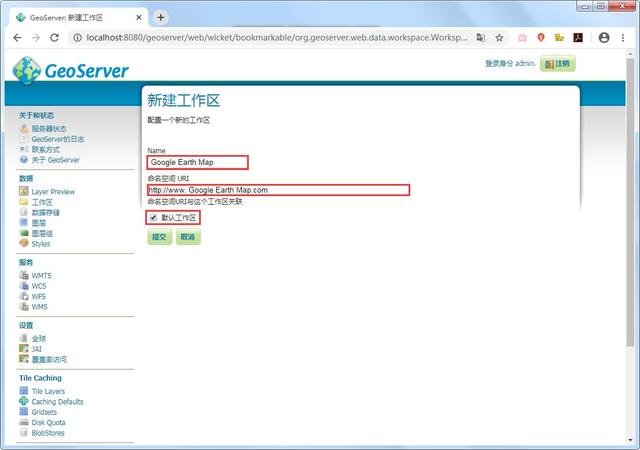The width and height of the screenshot is (640, 450).
Task: Open the 关于 GeoServer link
Action: click(56, 160)
